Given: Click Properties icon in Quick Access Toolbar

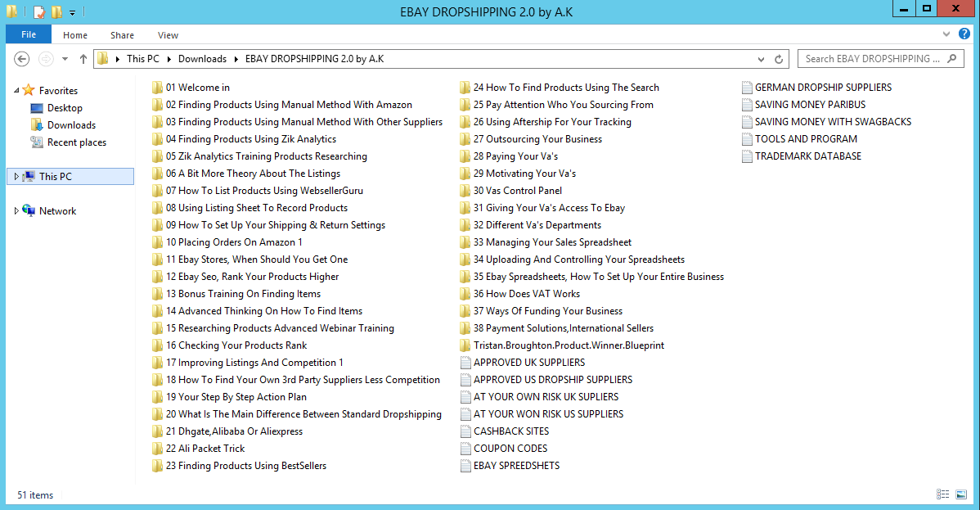Looking at the screenshot, I should pos(39,12).
